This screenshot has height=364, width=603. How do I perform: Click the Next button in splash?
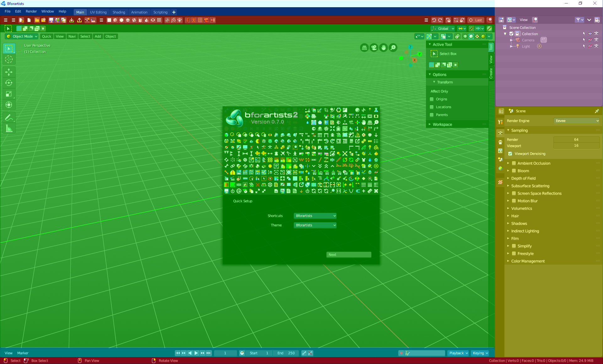tap(349, 255)
